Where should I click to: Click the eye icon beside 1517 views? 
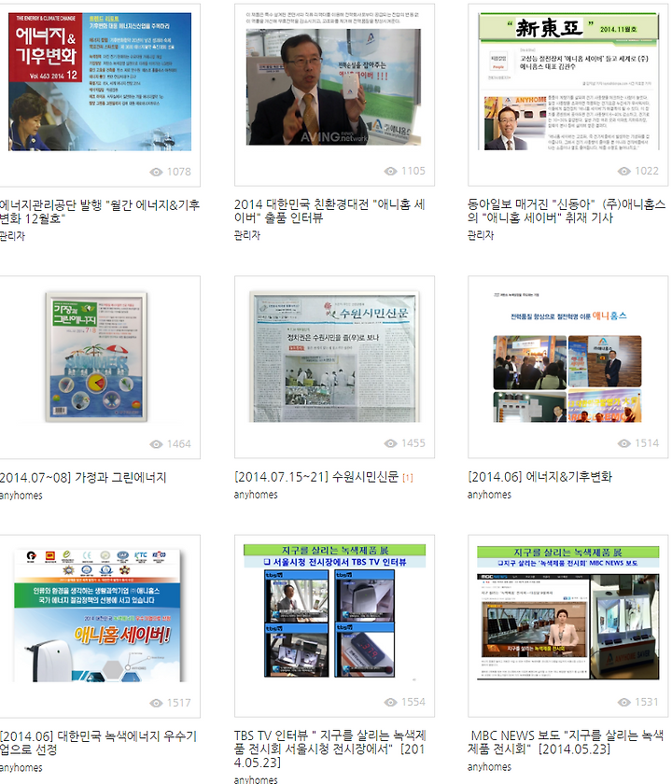(x=156, y=703)
